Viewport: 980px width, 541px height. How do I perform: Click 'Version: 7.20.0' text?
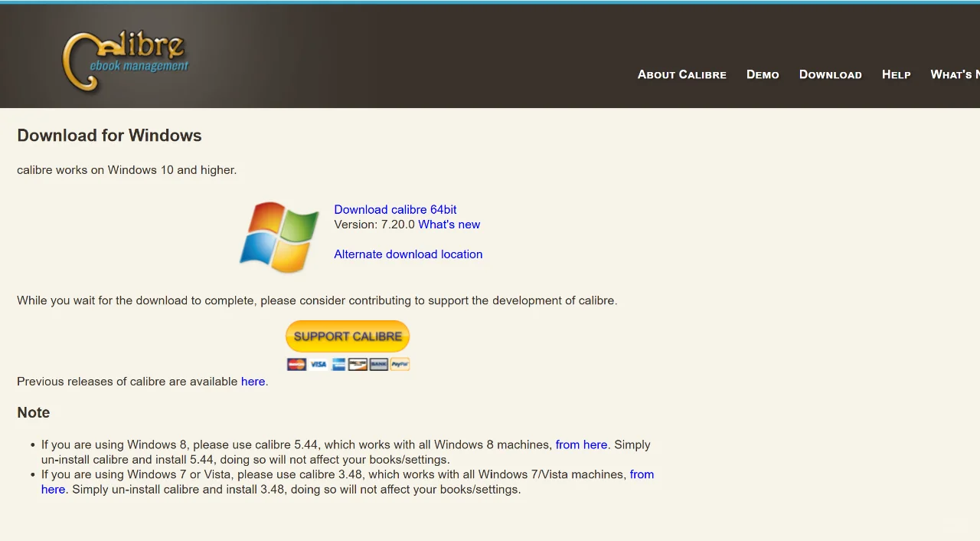[x=374, y=225]
